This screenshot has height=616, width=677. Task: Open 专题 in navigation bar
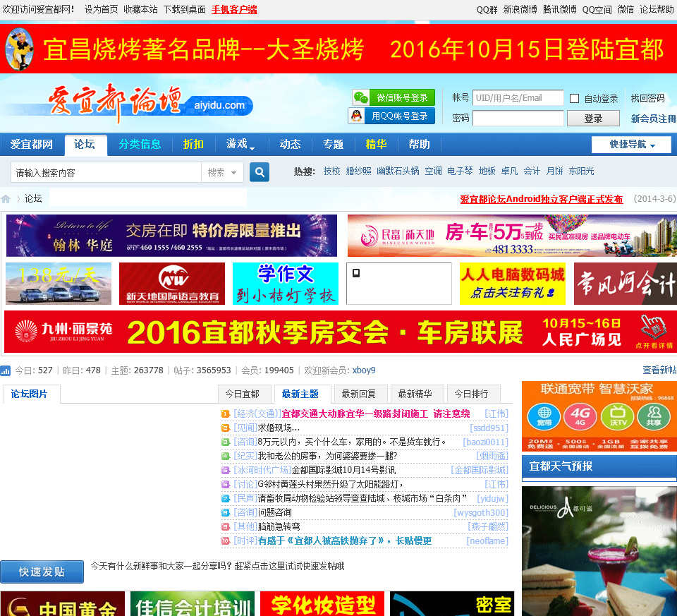coord(333,144)
